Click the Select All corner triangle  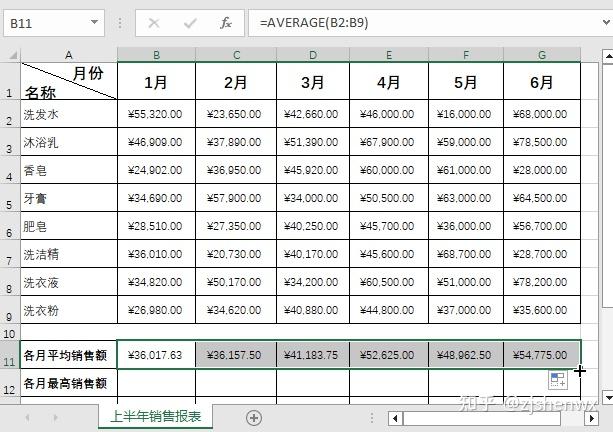[13, 55]
